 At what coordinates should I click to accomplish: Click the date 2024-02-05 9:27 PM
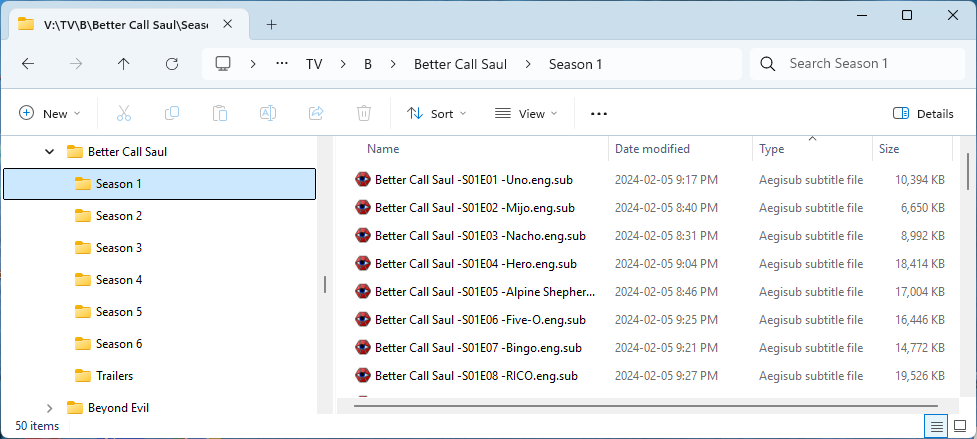coord(666,376)
